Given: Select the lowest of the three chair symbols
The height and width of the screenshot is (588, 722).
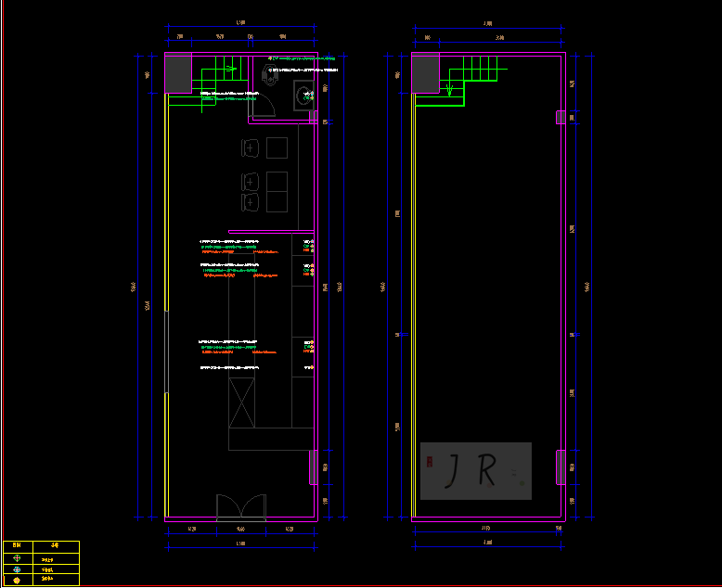Looking at the screenshot, I should click(250, 202).
